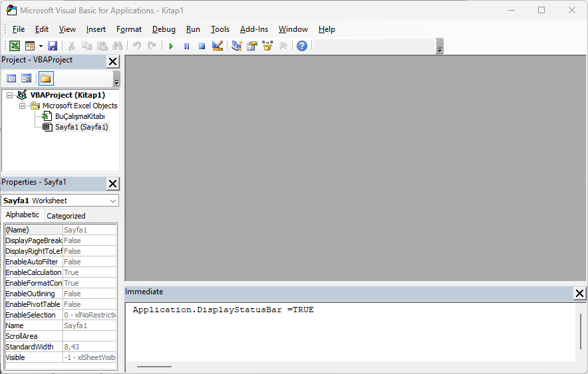Click the Redo arrow icon

(152, 46)
